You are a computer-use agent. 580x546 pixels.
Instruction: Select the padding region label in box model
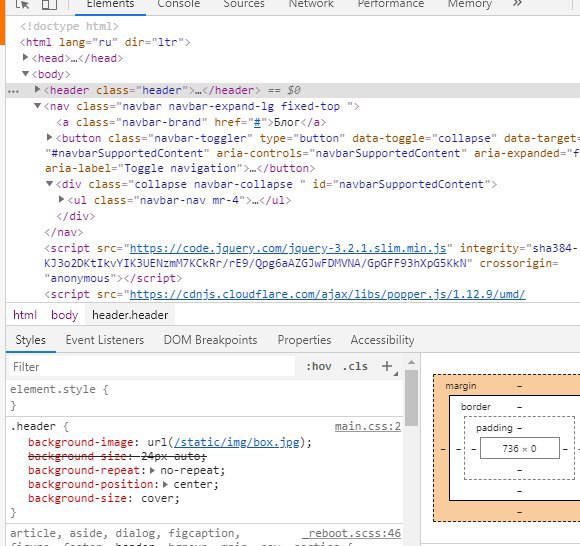click(494, 428)
